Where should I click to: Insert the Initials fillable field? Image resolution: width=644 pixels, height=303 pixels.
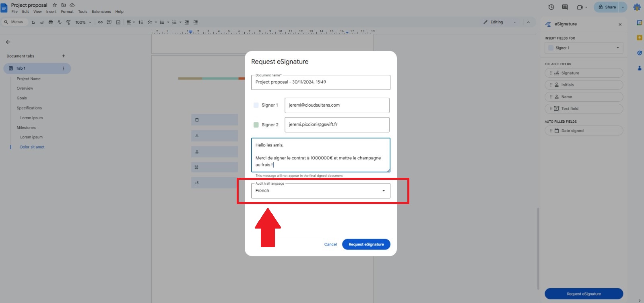point(584,85)
